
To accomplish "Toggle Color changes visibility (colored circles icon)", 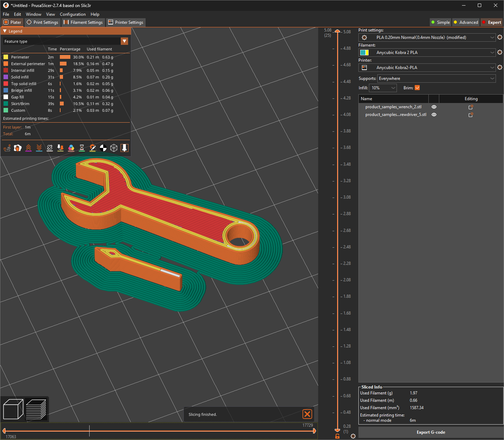I will (71, 148).
